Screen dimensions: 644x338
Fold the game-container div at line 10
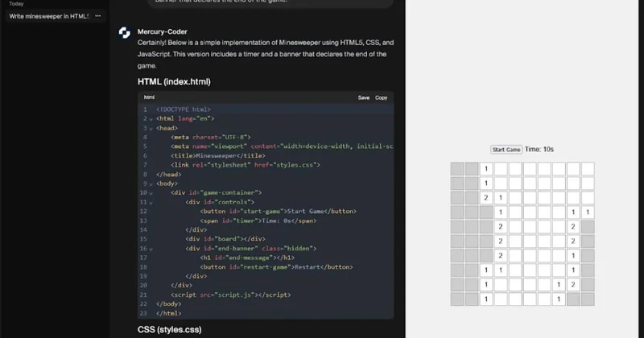151,193
